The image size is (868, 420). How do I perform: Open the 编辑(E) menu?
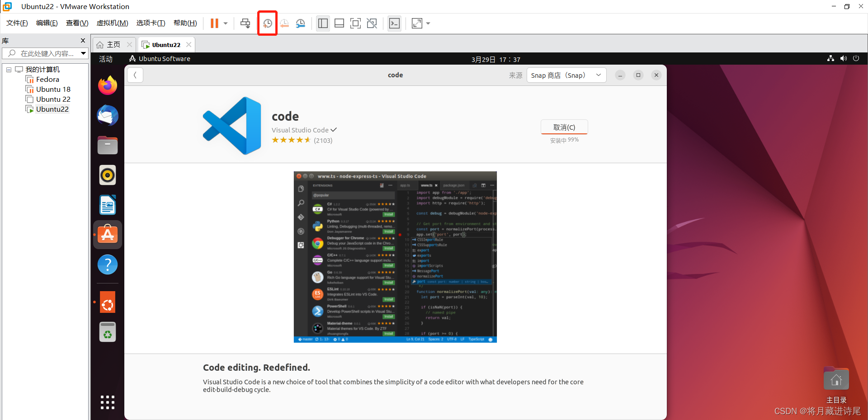coord(47,23)
